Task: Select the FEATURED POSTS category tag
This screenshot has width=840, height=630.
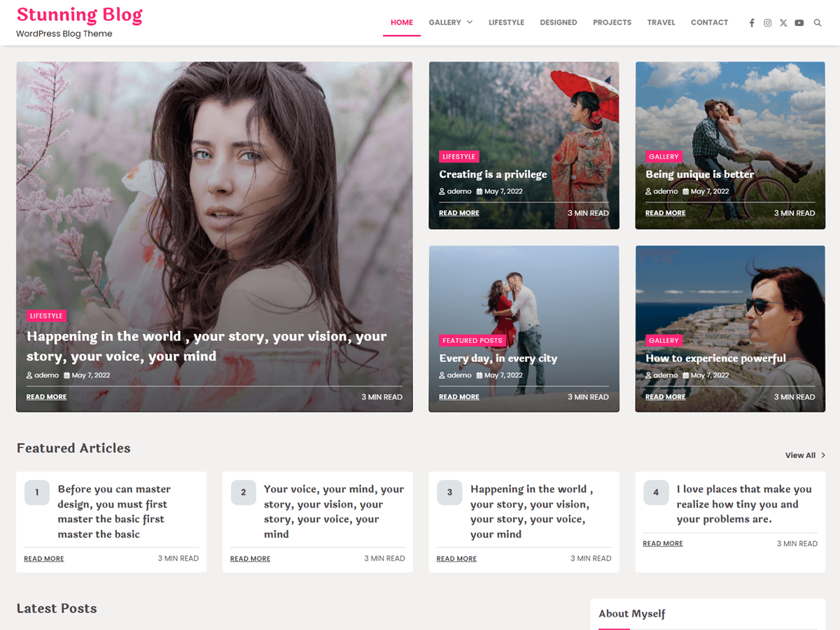Action: pos(472,340)
